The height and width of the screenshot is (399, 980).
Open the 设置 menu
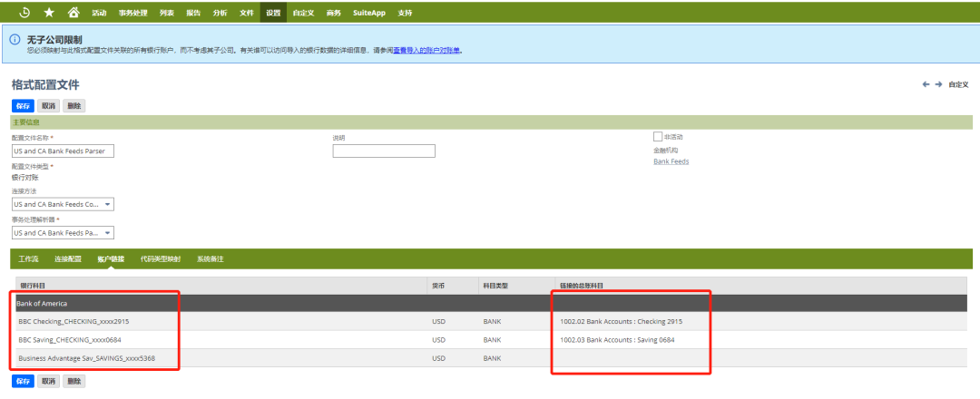tap(273, 13)
